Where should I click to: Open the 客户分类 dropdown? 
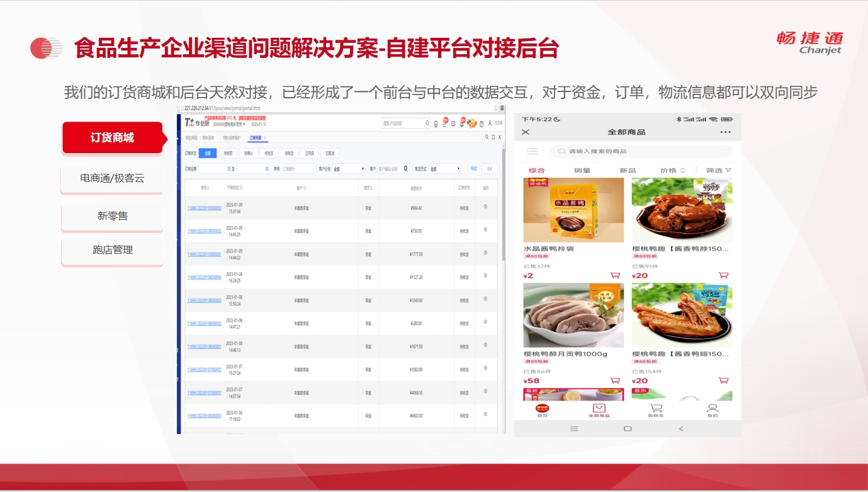click(349, 169)
